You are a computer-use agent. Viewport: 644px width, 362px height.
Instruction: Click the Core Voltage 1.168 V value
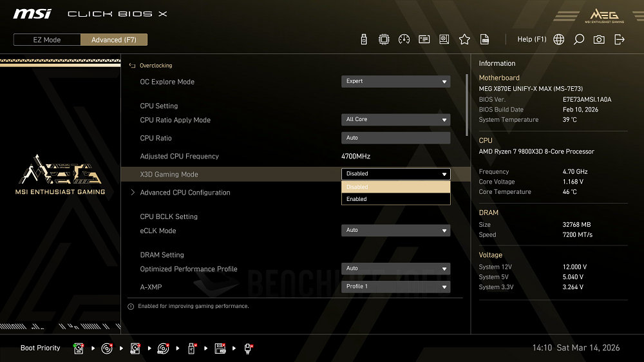coord(573,182)
